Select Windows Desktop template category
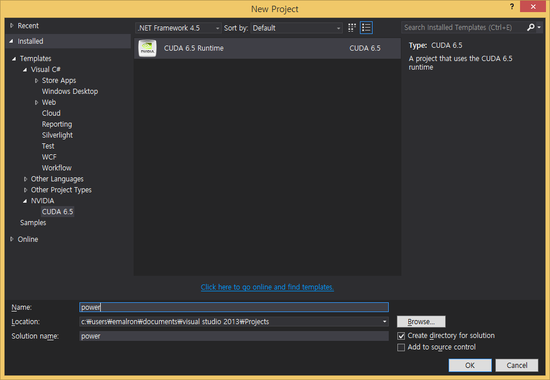The height and width of the screenshot is (380, 550). pyautogui.click(x=70, y=92)
